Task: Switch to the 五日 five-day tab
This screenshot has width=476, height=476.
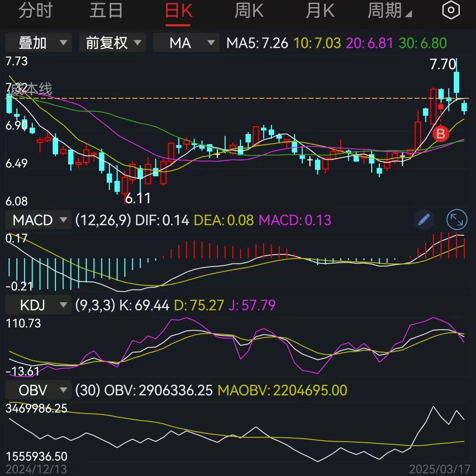Action: [x=106, y=11]
